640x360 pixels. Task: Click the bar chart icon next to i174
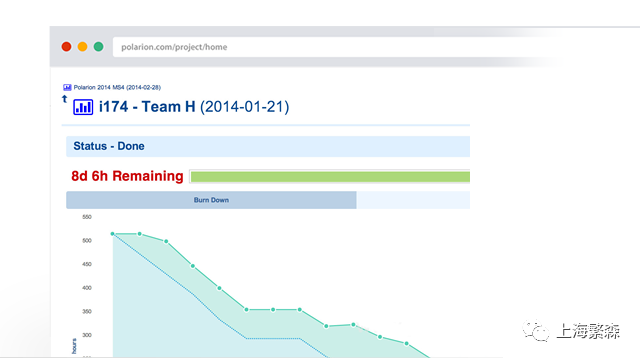(x=83, y=107)
